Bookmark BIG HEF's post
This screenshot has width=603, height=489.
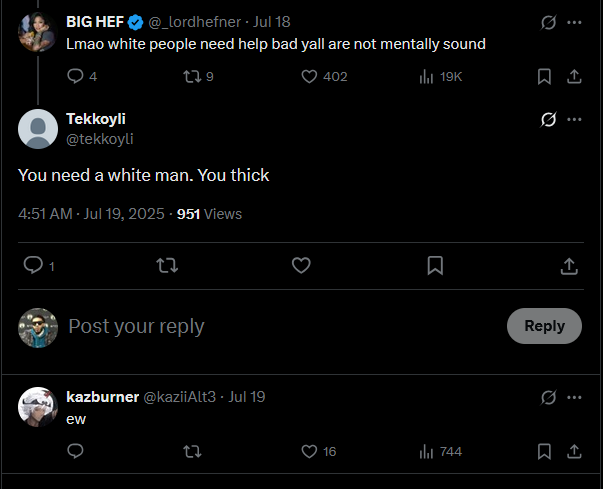click(x=544, y=77)
